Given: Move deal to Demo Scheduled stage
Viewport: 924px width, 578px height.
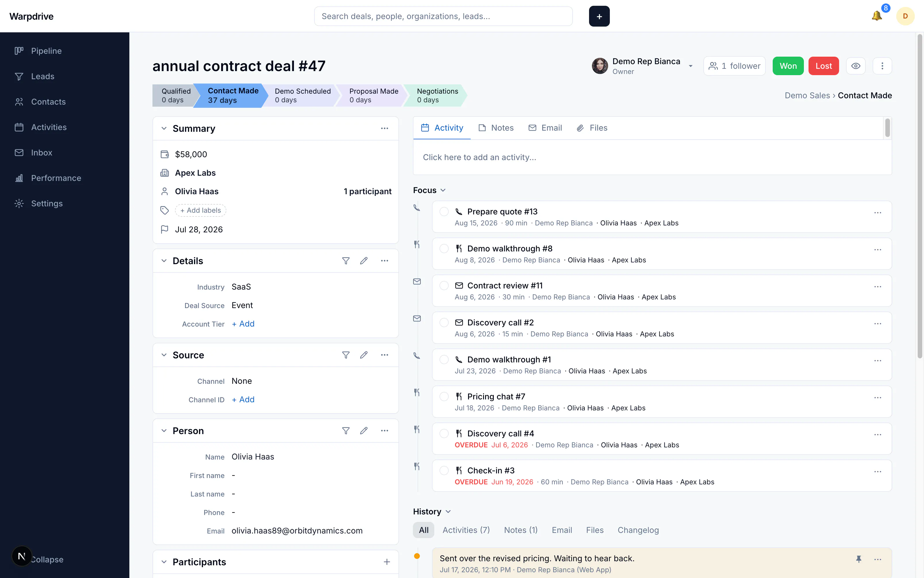Looking at the screenshot, I should click(x=302, y=96).
